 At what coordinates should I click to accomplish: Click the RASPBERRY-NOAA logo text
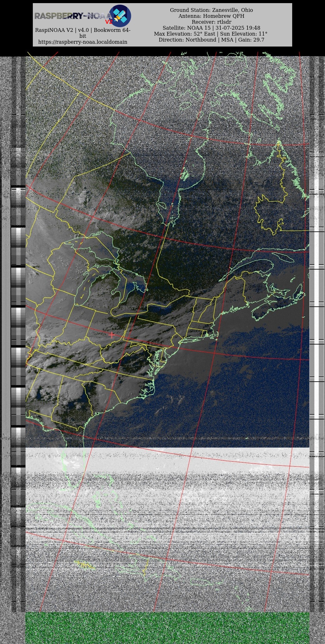point(72,16)
